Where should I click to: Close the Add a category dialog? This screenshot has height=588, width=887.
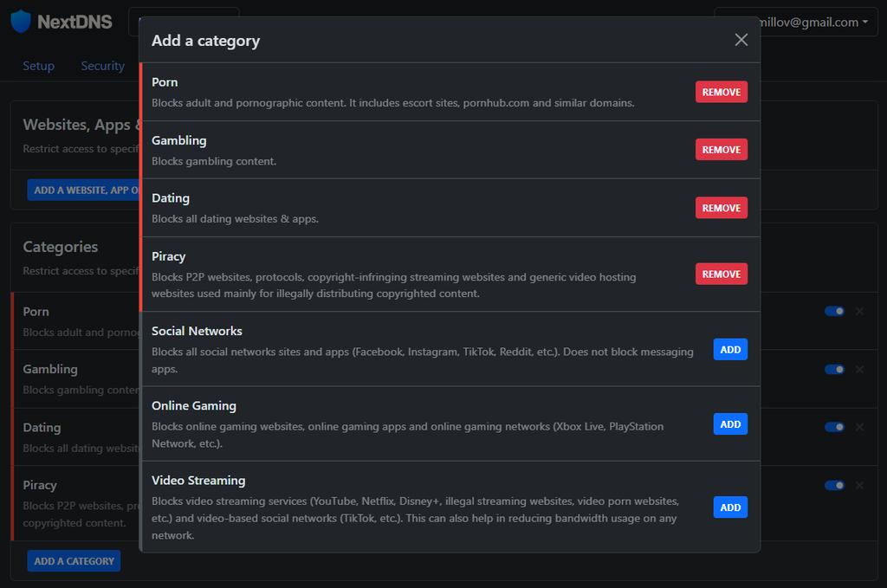tap(741, 40)
